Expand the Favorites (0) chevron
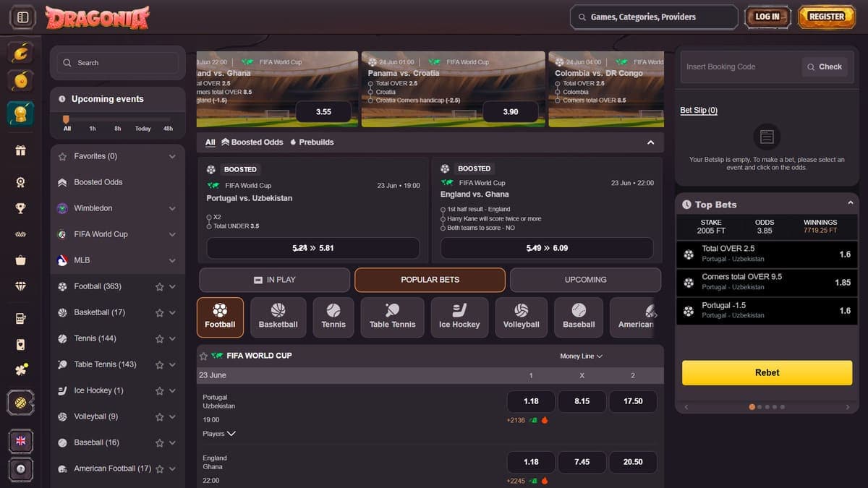 click(x=172, y=156)
